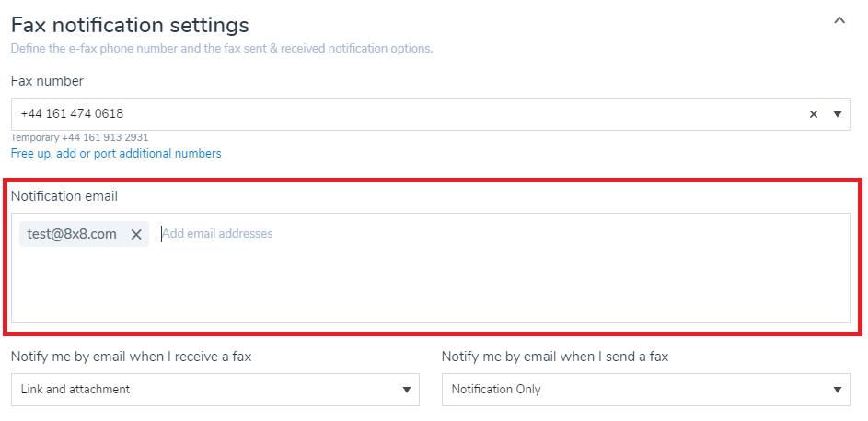The height and width of the screenshot is (421, 868).
Task: Click the +44 161 474 0618 fax number field
Action: pos(430,114)
